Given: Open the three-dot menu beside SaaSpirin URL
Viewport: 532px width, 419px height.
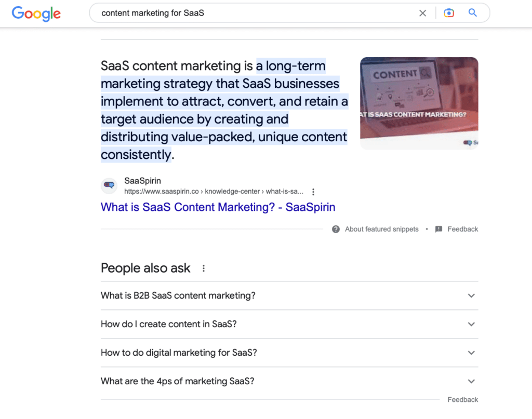Looking at the screenshot, I should pyautogui.click(x=313, y=192).
